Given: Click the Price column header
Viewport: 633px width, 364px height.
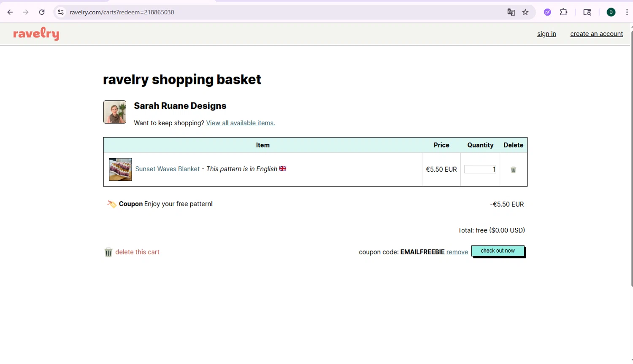Looking at the screenshot, I should point(441,145).
